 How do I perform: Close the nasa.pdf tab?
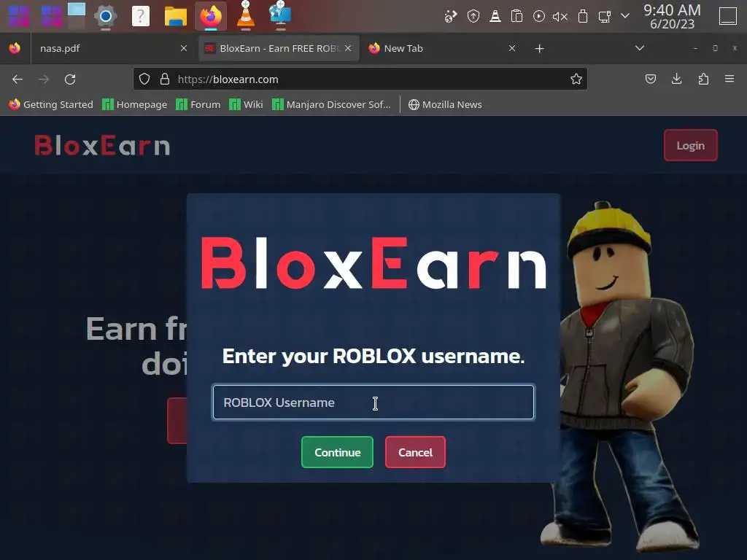[x=184, y=48]
